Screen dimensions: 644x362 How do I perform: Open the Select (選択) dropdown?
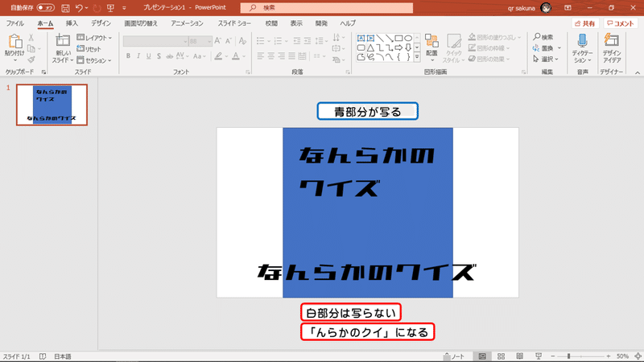(x=546, y=59)
